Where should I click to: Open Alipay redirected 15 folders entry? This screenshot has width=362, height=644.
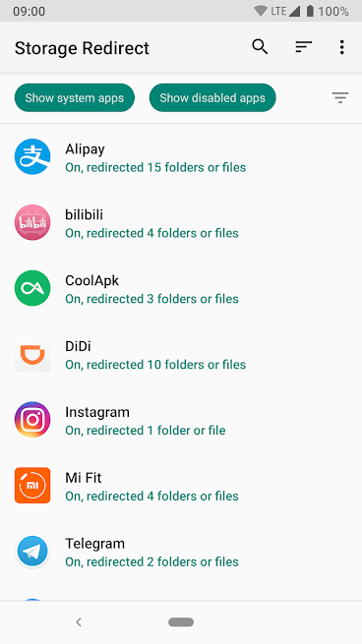coord(181,156)
